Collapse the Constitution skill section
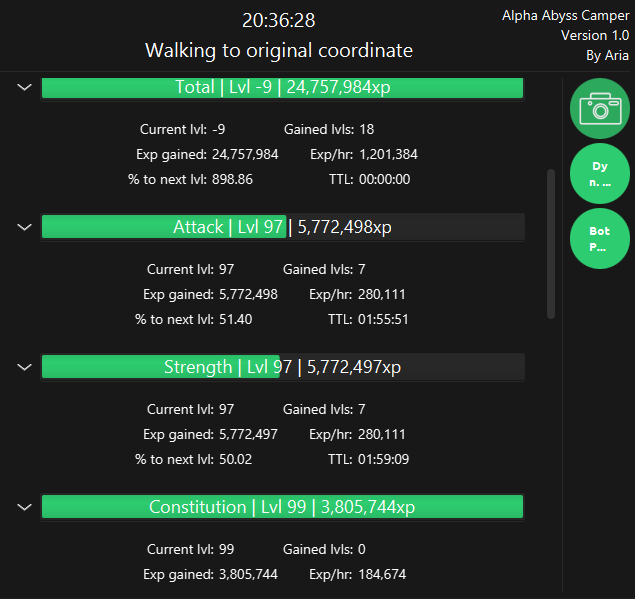The image size is (635, 599). 24,507
